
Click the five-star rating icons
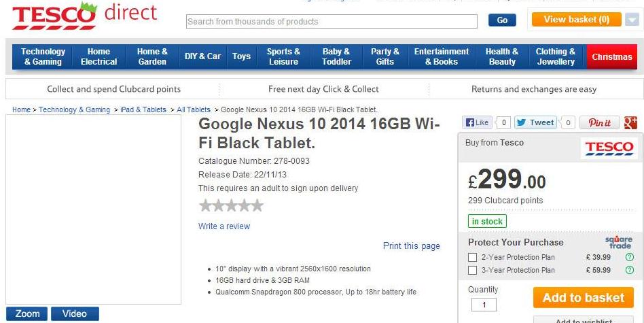click(231, 205)
